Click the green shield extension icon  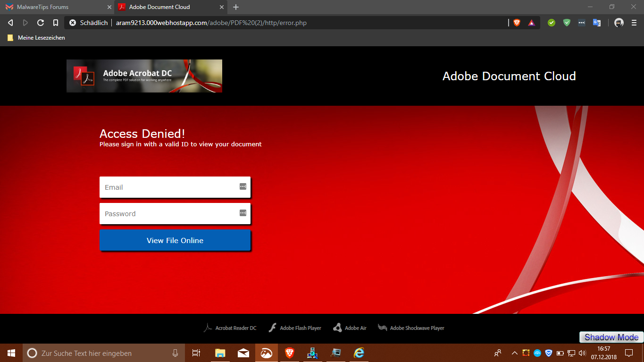coord(567,23)
